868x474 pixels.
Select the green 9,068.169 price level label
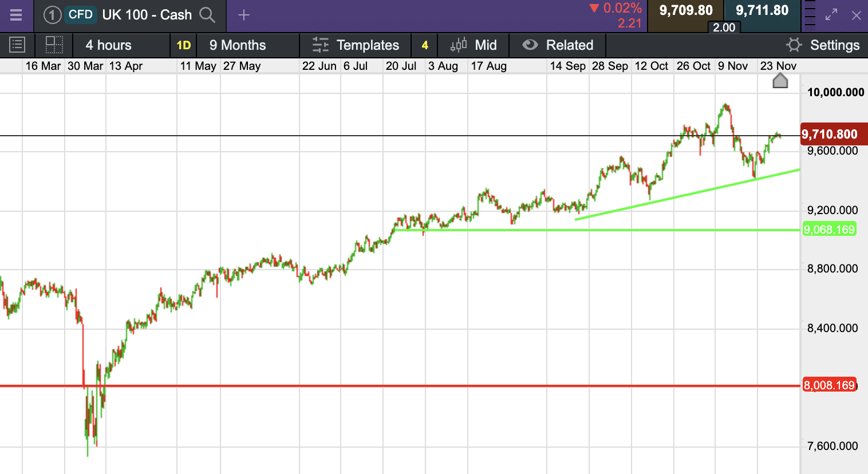[x=830, y=230]
